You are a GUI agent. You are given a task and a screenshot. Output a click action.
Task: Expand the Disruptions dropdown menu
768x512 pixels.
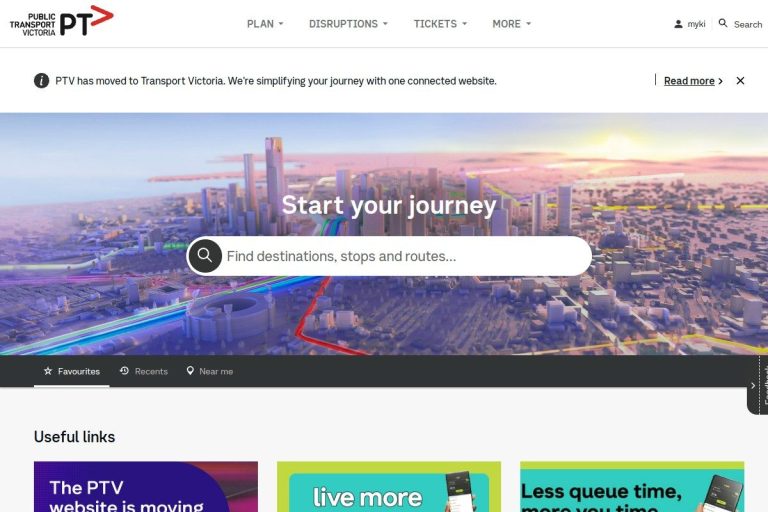coord(348,24)
